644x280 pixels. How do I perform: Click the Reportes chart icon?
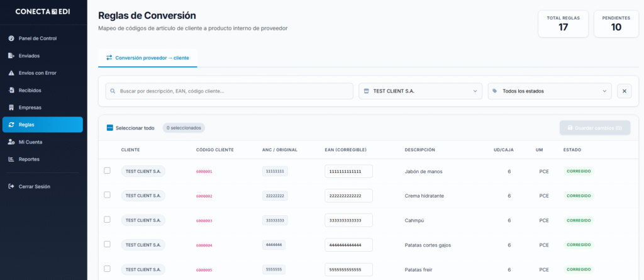coord(11,159)
